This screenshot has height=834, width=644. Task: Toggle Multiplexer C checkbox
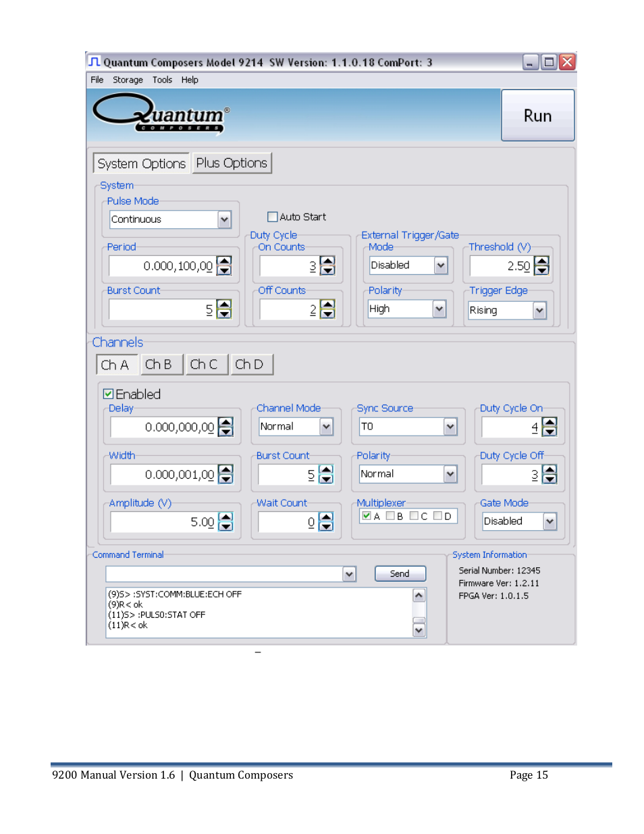[414, 515]
